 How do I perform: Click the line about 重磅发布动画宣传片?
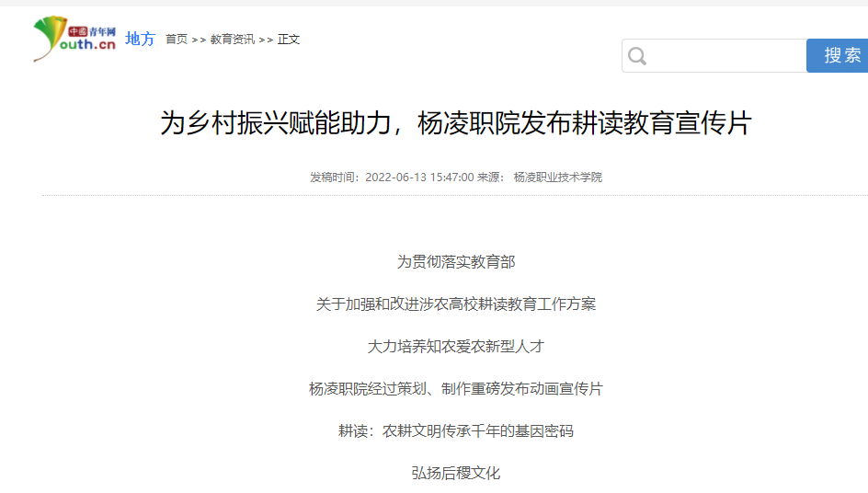click(456, 389)
